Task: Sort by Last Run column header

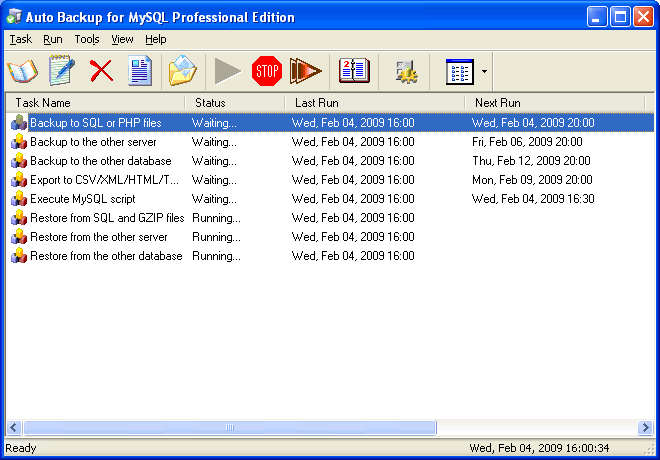Action: click(375, 103)
